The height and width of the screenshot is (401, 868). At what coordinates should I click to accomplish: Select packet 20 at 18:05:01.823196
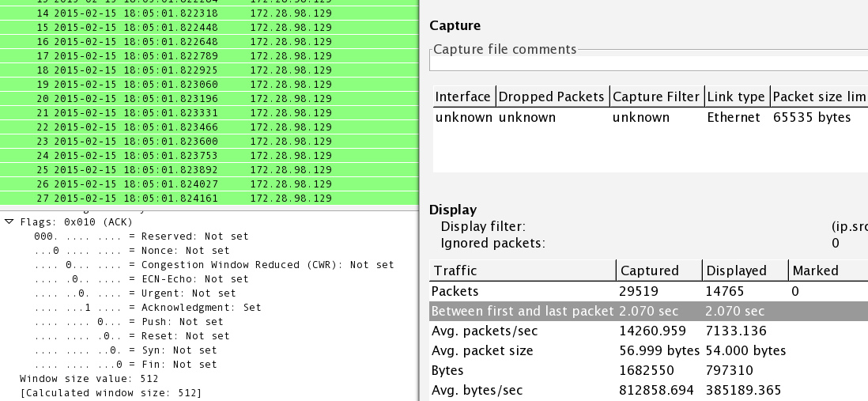click(x=209, y=99)
